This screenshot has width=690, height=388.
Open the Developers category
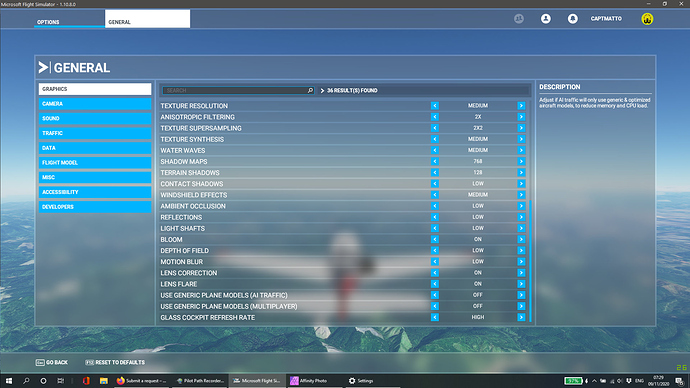(95, 207)
